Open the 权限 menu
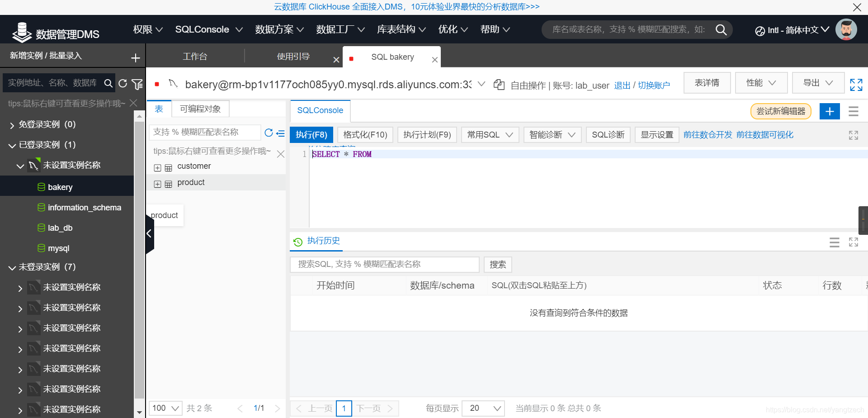This screenshot has height=418, width=868. [x=148, y=29]
